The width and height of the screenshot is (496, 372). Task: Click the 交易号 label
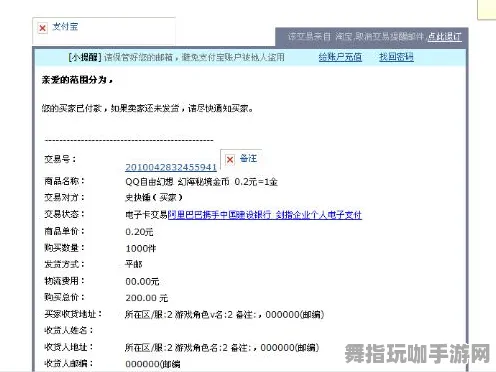[x=60, y=159]
